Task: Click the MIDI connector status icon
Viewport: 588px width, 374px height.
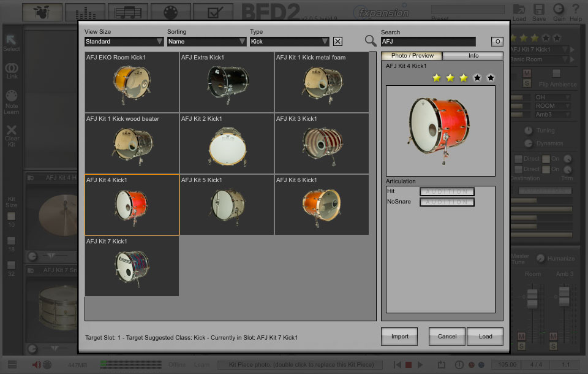Action: [x=48, y=365]
